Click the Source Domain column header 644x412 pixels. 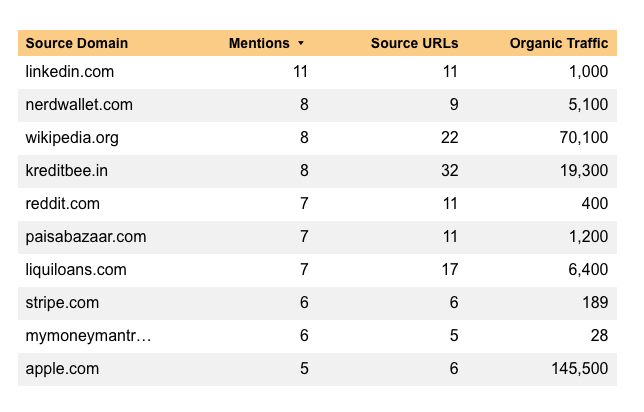pyautogui.click(x=76, y=43)
